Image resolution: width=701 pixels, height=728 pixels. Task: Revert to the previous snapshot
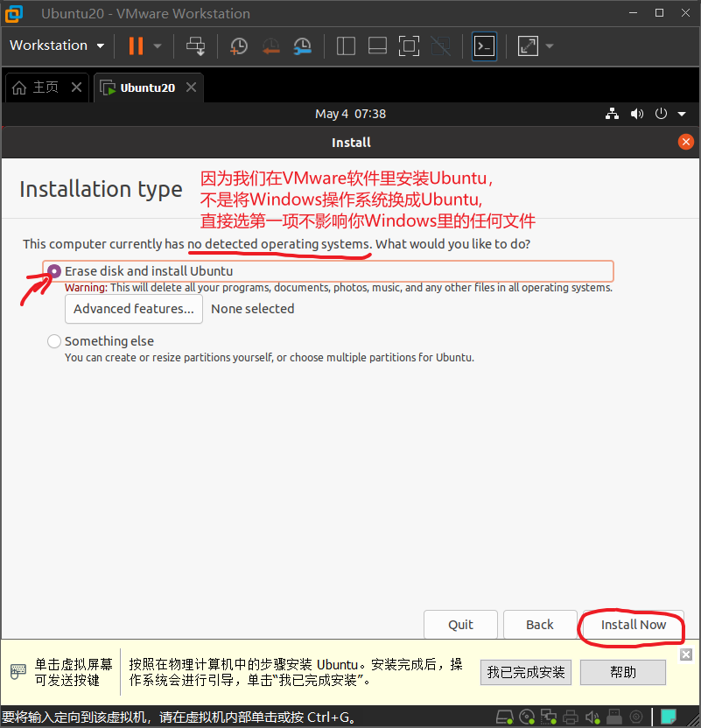[270, 46]
